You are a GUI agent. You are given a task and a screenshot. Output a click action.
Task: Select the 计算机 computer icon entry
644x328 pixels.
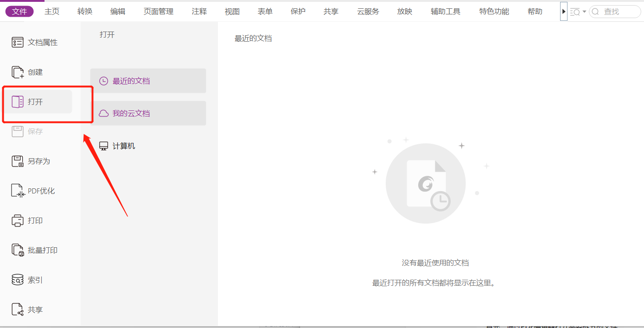104,146
